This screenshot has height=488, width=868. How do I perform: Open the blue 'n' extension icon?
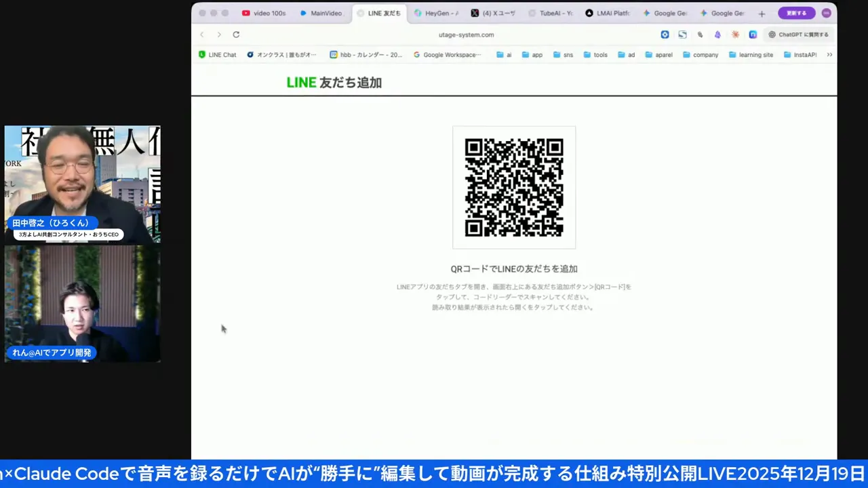753,35
